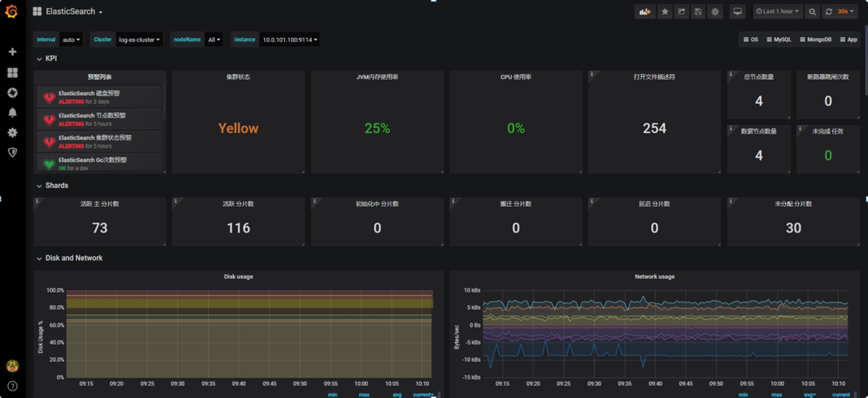This screenshot has width=868, height=398.
Task: Click the 总节点数量 panel title
Action: coord(758,77)
